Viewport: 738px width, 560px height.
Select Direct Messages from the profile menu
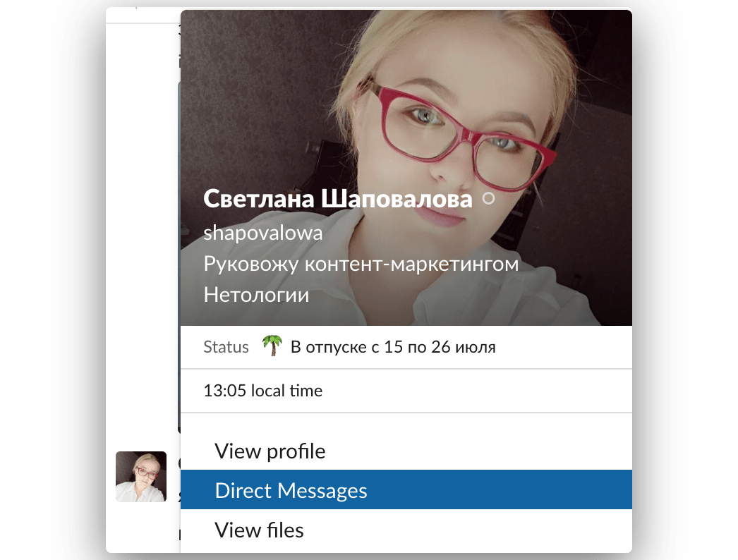(291, 489)
